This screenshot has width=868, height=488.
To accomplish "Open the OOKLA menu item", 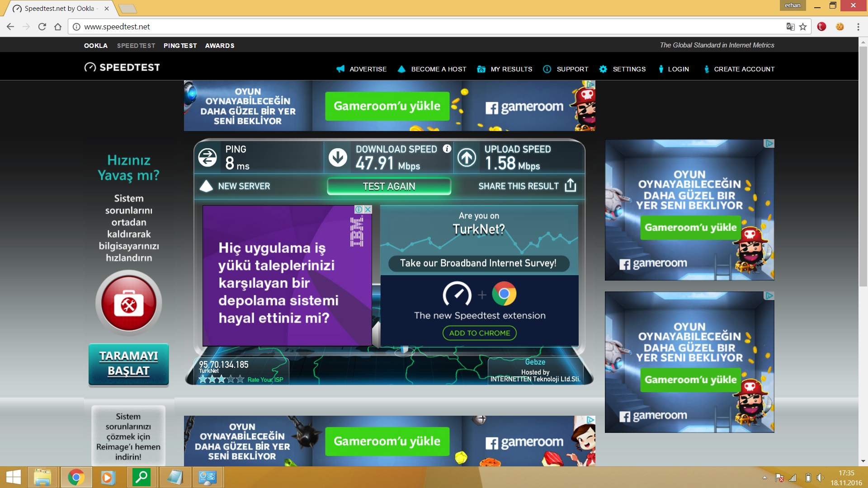I will tap(95, 46).
